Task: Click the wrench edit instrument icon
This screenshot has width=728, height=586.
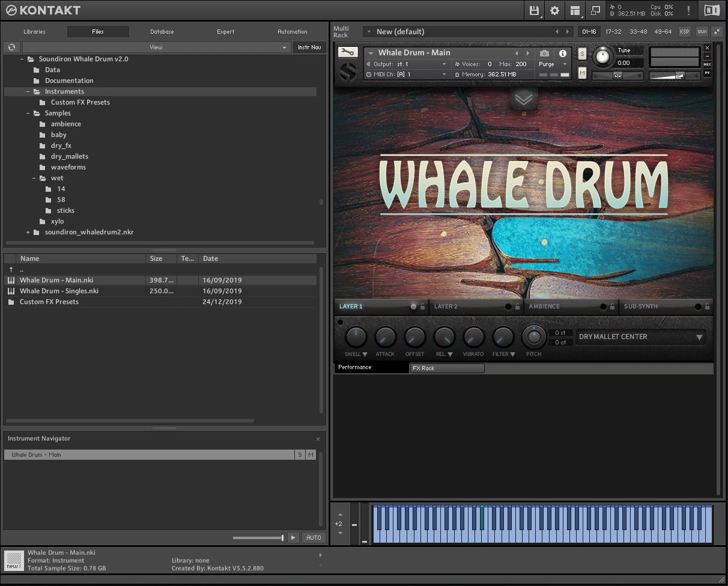Action: click(x=347, y=52)
